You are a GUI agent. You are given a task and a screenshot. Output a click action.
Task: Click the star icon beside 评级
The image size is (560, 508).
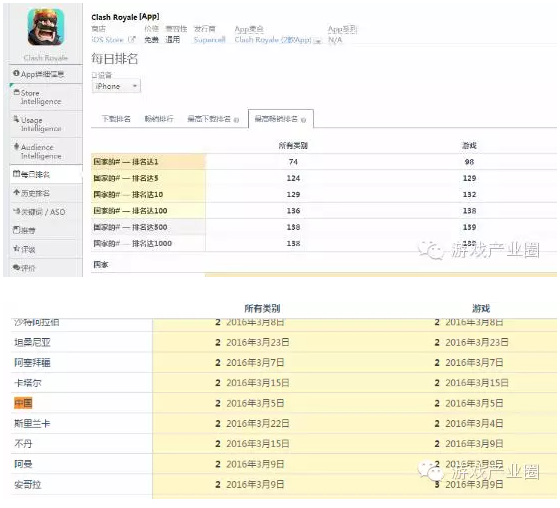point(16,248)
